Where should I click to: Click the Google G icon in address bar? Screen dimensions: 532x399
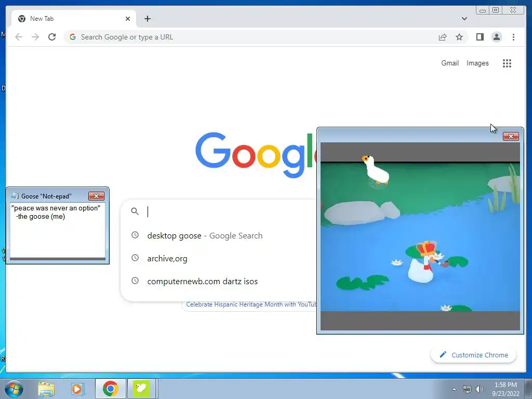[x=73, y=37]
